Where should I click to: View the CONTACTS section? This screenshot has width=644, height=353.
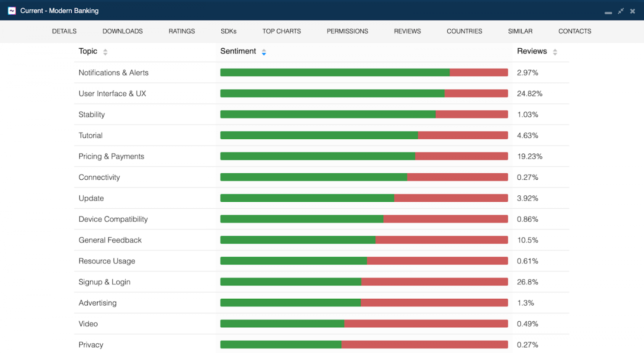coord(575,31)
